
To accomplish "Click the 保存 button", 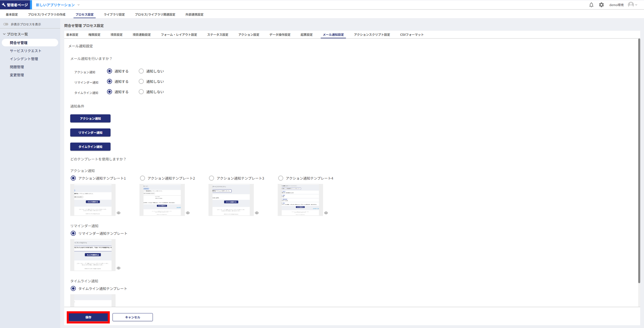I will [x=88, y=317].
